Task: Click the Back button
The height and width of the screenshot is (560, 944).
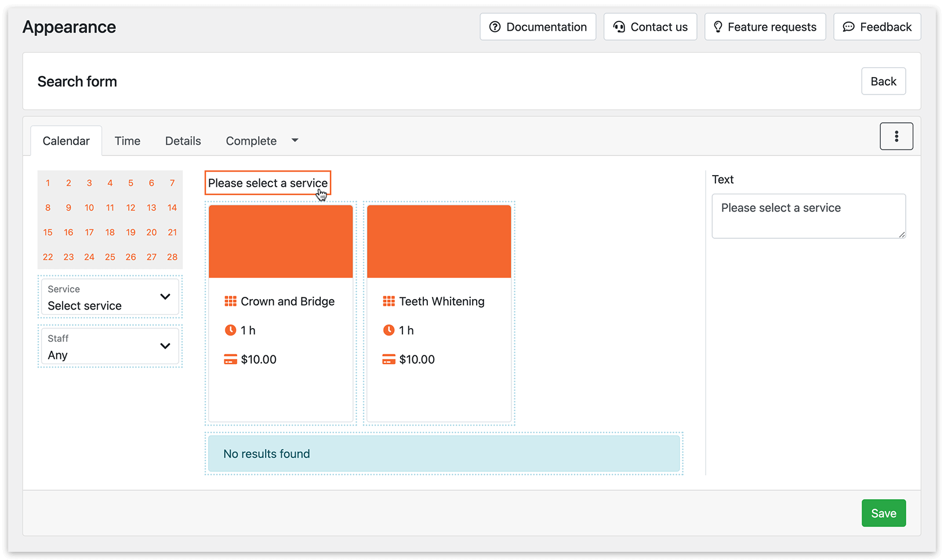Action: point(883,81)
